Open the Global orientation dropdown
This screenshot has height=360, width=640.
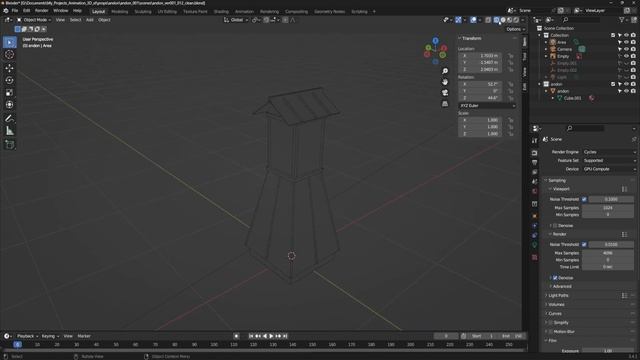click(x=236, y=20)
